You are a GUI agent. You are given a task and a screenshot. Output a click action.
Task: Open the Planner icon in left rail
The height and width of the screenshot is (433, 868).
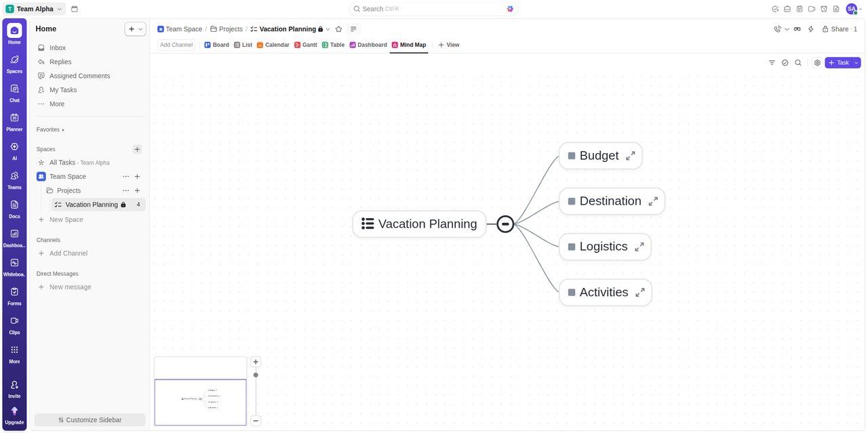click(x=14, y=122)
